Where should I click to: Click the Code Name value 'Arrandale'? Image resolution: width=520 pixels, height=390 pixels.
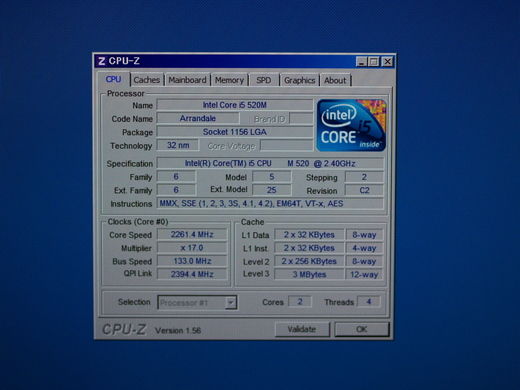click(198, 118)
